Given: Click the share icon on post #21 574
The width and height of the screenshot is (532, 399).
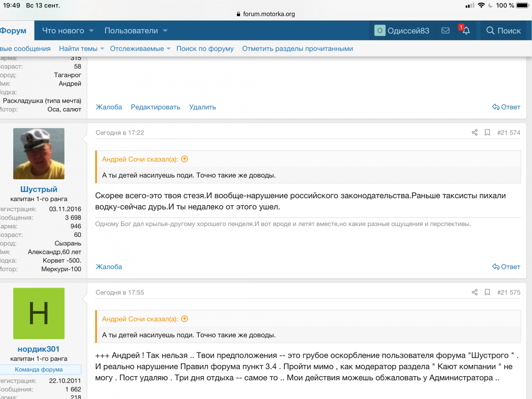Looking at the screenshot, I should coord(475,133).
